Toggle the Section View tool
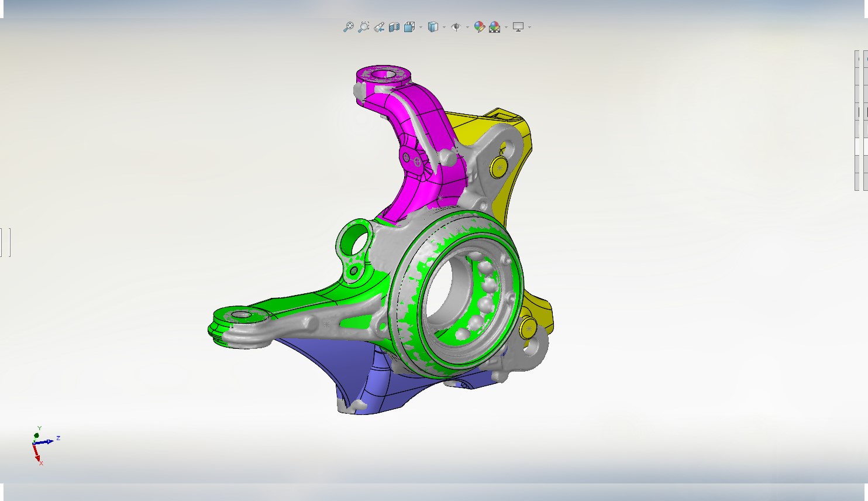Image resolution: width=868 pixels, height=501 pixels. coord(394,27)
